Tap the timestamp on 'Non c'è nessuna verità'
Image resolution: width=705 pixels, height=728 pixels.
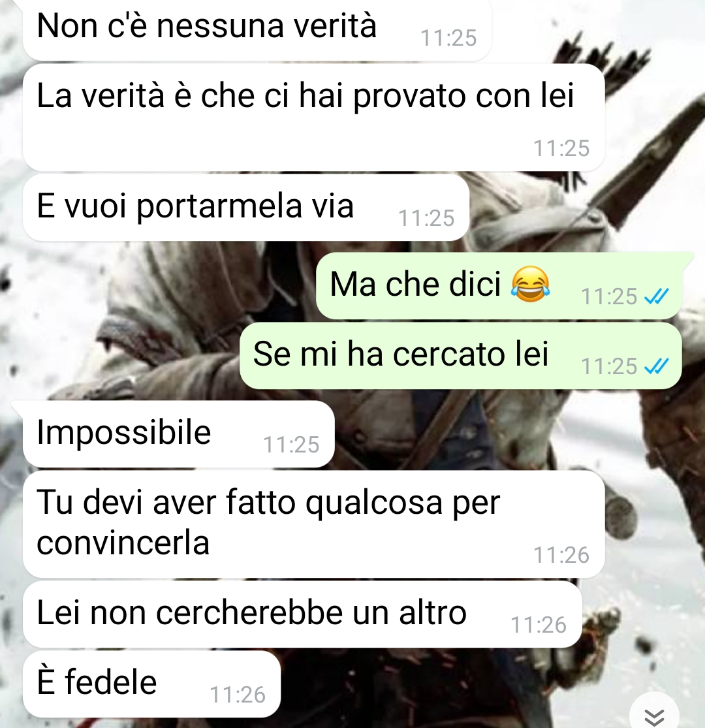point(449,38)
